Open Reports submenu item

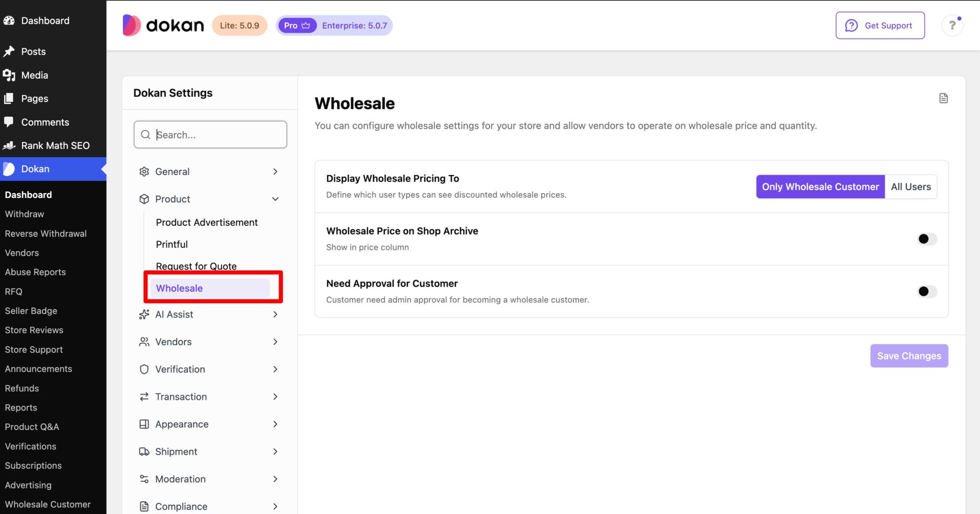click(x=21, y=408)
